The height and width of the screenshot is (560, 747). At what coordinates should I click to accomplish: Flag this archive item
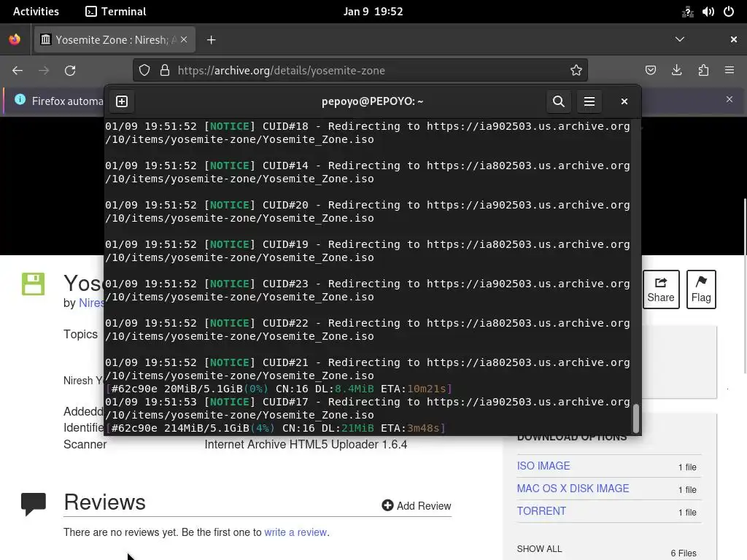coord(701,289)
